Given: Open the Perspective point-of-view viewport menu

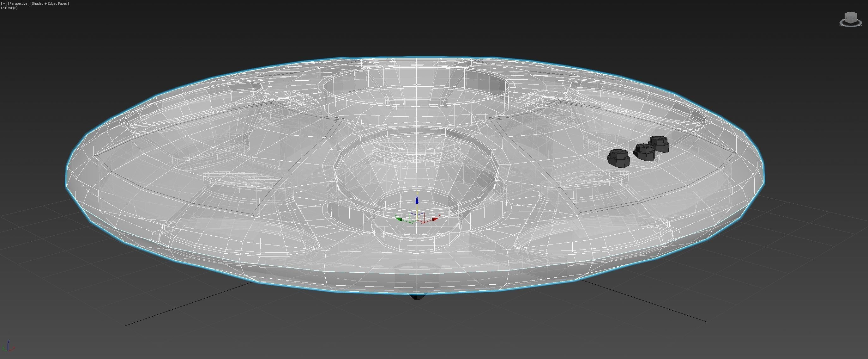Looking at the screenshot, I should tap(19, 3).
